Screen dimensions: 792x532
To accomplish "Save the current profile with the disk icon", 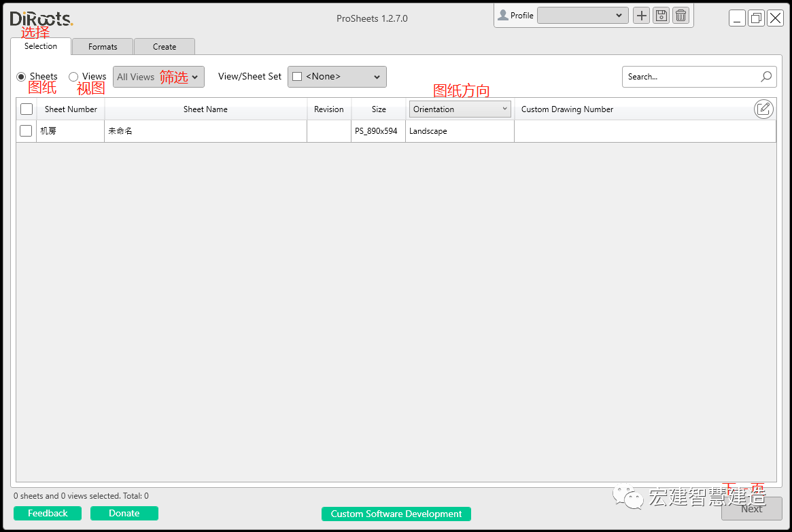I will click(661, 16).
